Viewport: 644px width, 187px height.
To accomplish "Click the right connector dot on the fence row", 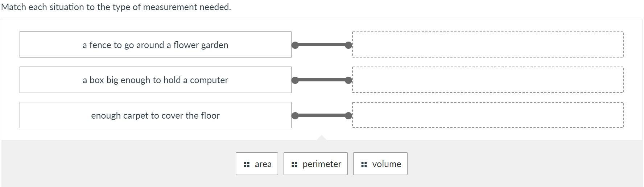I will point(348,45).
